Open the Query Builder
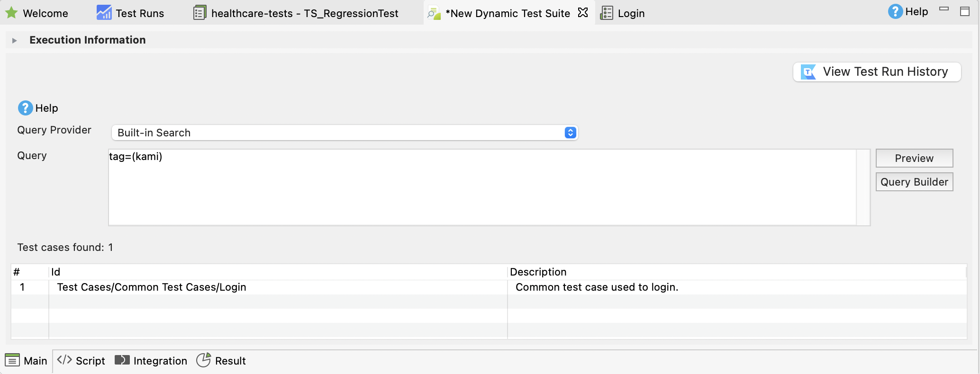 point(914,182)
